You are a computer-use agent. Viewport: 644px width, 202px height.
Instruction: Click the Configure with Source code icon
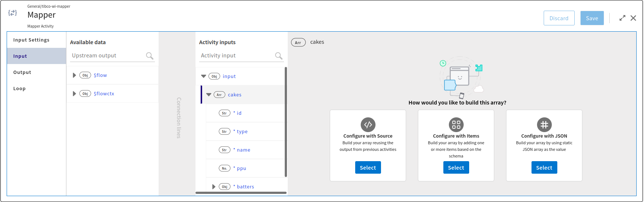[368, 125]
